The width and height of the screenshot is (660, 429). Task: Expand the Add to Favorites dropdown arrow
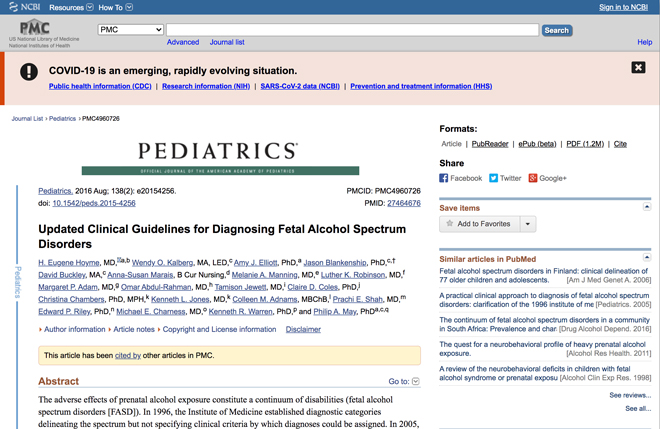click(x=528, y=224)
